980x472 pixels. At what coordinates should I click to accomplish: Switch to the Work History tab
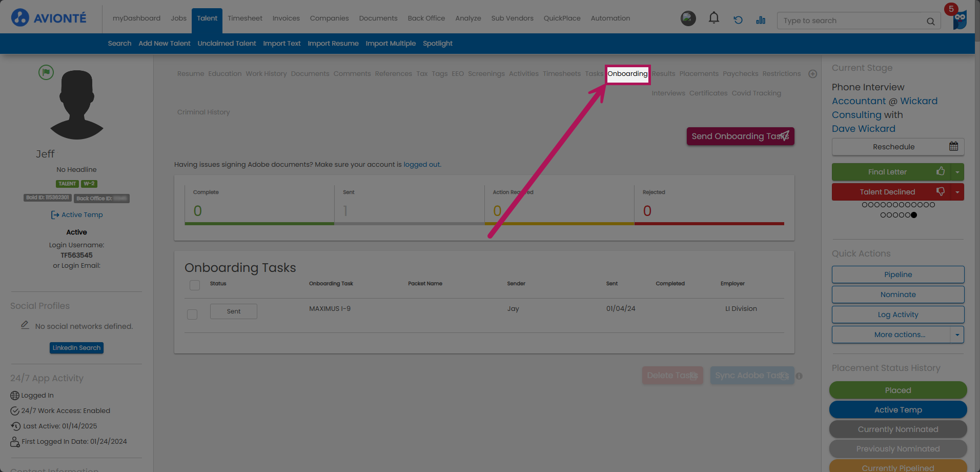[x=266, y=74]
